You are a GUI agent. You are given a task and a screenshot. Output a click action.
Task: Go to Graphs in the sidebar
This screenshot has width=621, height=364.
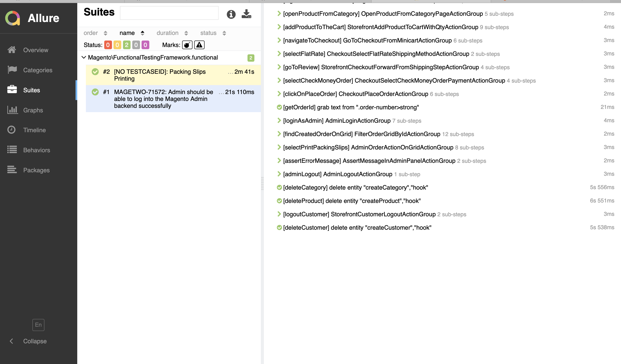point(33,110)
